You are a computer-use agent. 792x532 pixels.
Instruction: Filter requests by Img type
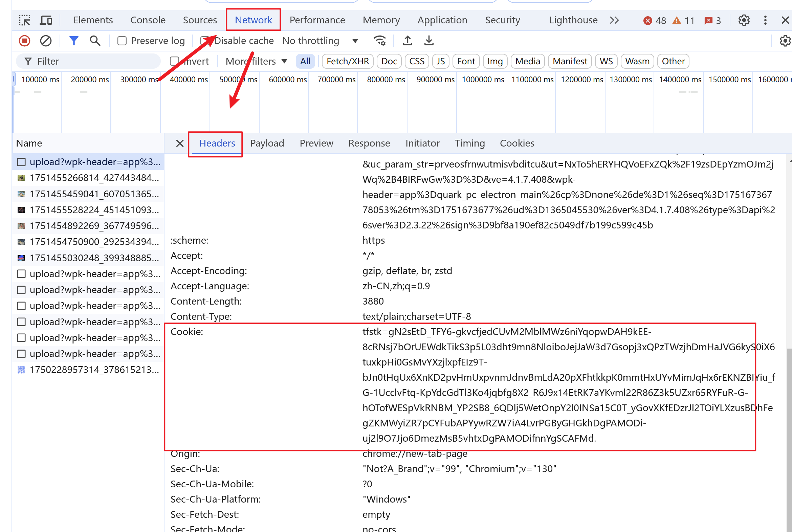[495, 61]
